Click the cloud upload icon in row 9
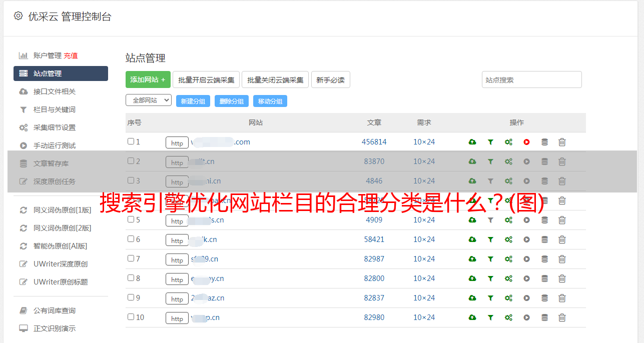Image resolution: width=644 pixels, height=343 pixels. click(x=472, y=298)
